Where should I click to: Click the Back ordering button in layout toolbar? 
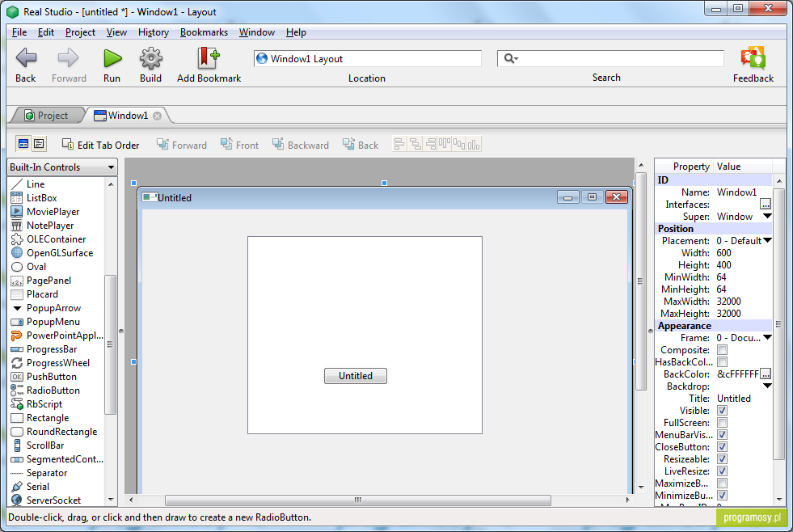(361, 146)
